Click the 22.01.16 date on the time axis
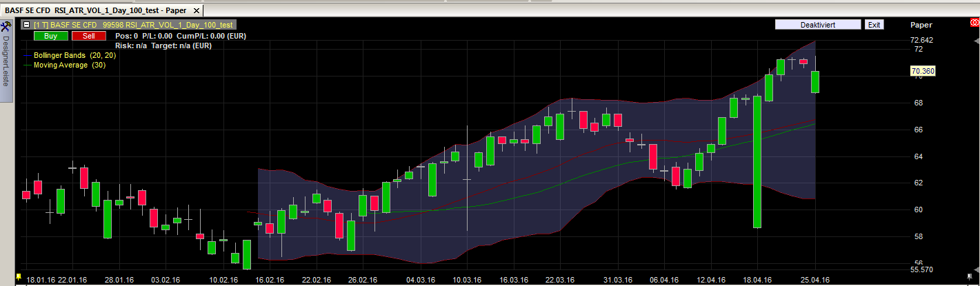The image size is (980, 286). pyautogui.click(x=72, y=280)
